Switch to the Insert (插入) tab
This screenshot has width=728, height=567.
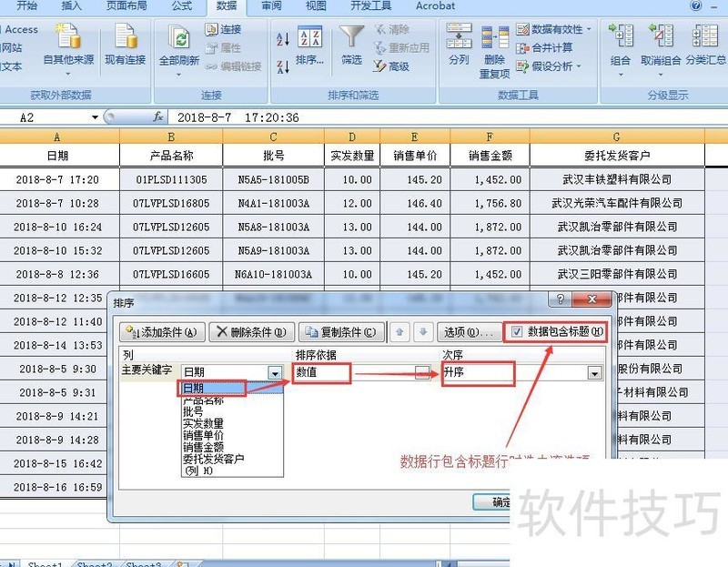click(x=71, y=5)
